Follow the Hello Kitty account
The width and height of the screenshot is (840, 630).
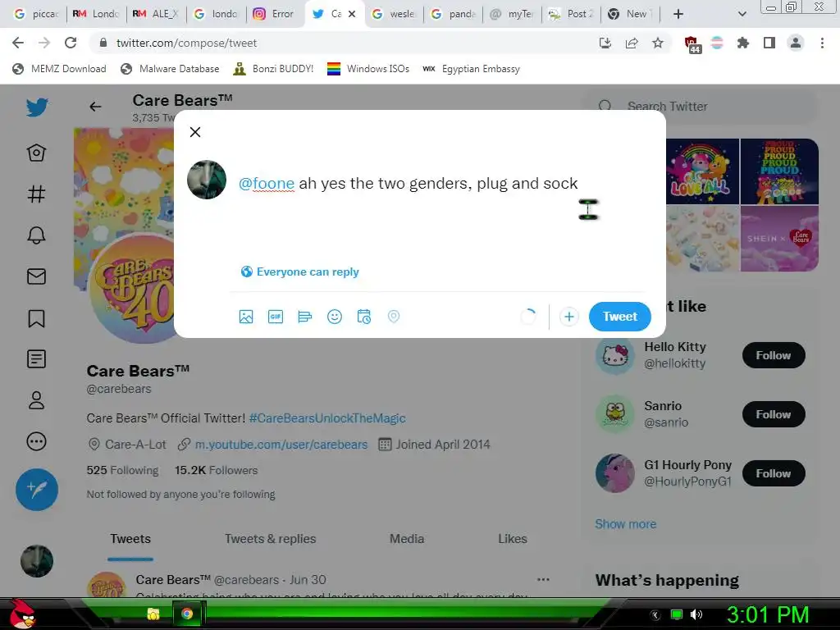pyautogui.click(x=773, y=355)
